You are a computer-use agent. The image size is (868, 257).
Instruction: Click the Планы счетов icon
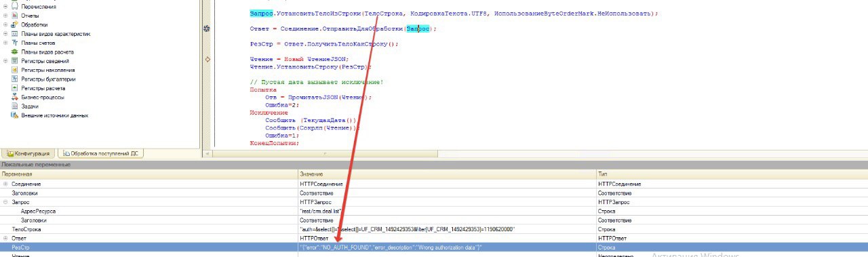pyautogui.click(x=15, y=42)
